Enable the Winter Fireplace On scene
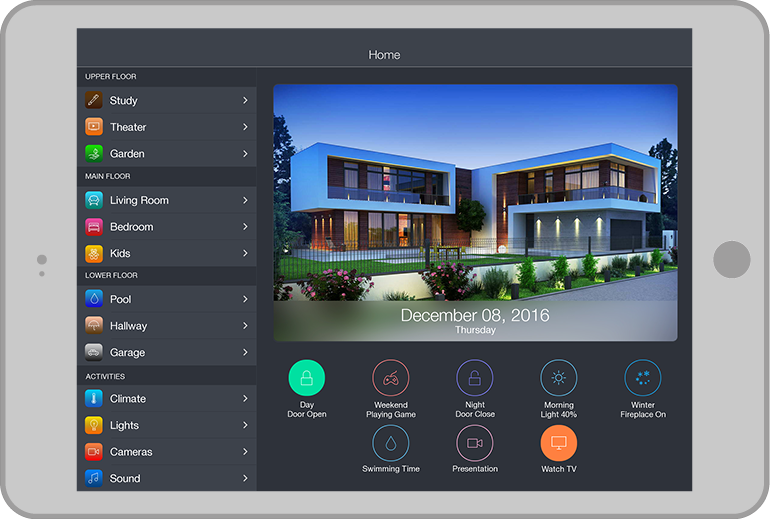This screenshot has width=770, height=519. click(x=642, y=378)
